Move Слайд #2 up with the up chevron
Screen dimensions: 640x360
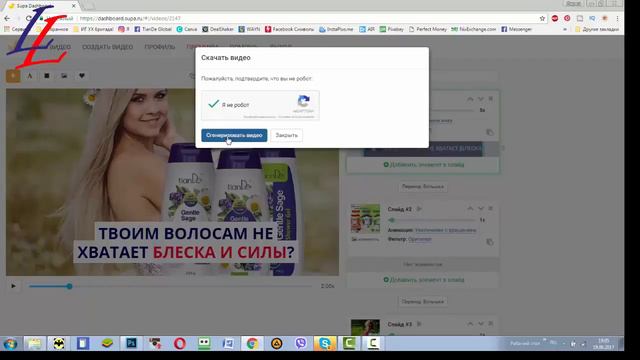[x=470, y=209]
